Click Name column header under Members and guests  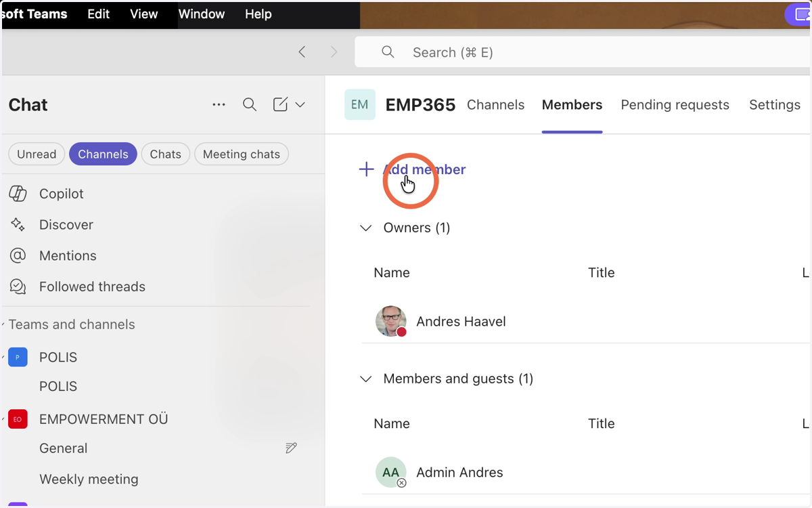tap(392, 424)
